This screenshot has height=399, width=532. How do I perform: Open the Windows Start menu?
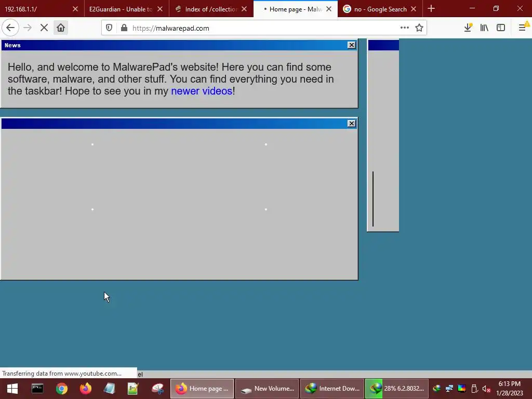pos(12,389)
